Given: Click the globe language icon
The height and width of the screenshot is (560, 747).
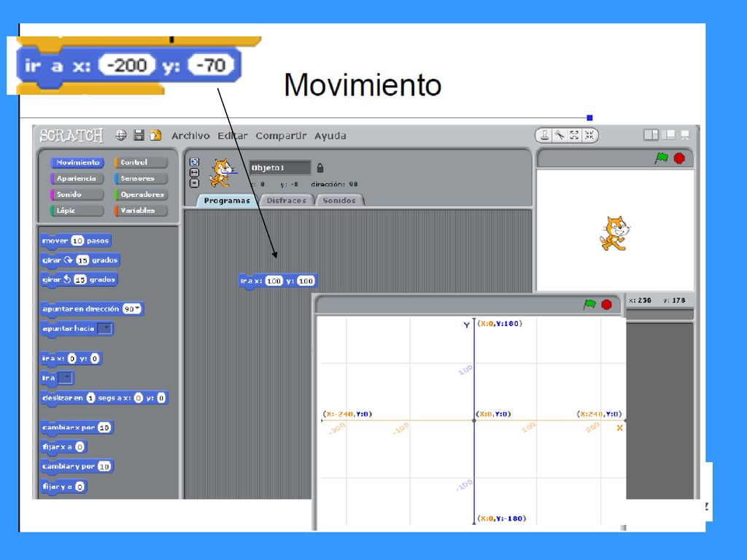Looking at the screenshot, I should pos(121,135).
